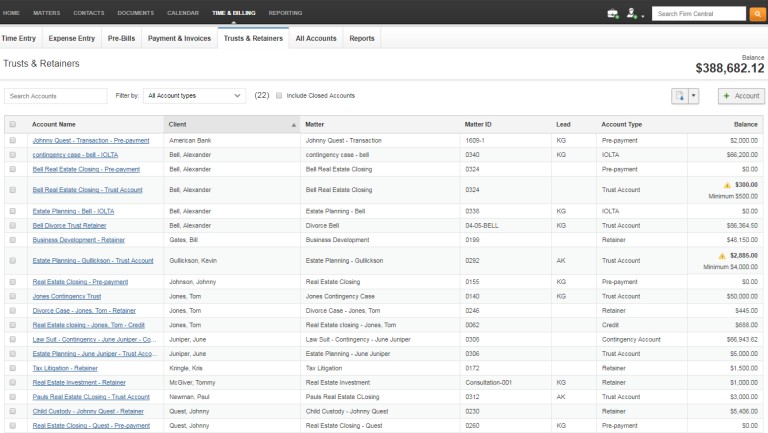The height and width of the screenshot is (433, 768).
Task: Open Jones Contingency Trust account link
Action: (x=66, y=297)
